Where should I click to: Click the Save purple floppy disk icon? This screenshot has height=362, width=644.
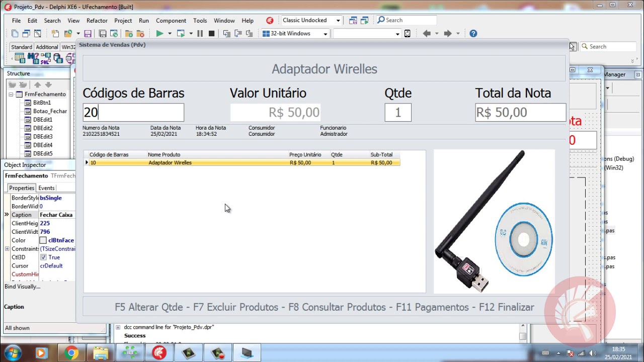point(88,34)
